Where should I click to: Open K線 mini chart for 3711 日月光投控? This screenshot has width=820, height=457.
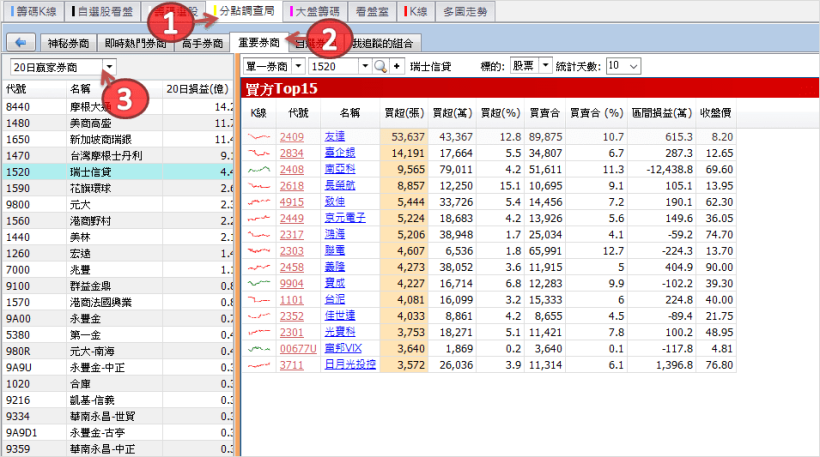pyautogui.click(x=259, y=365)
